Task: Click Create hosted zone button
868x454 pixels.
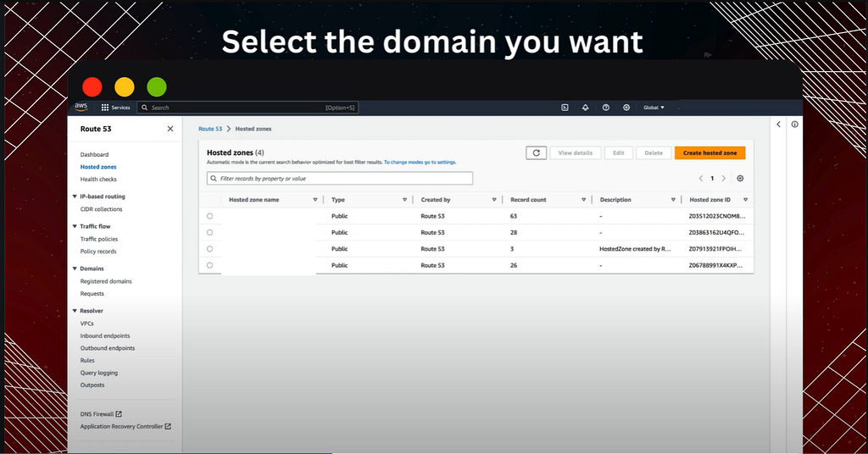Action: point(709,152)
